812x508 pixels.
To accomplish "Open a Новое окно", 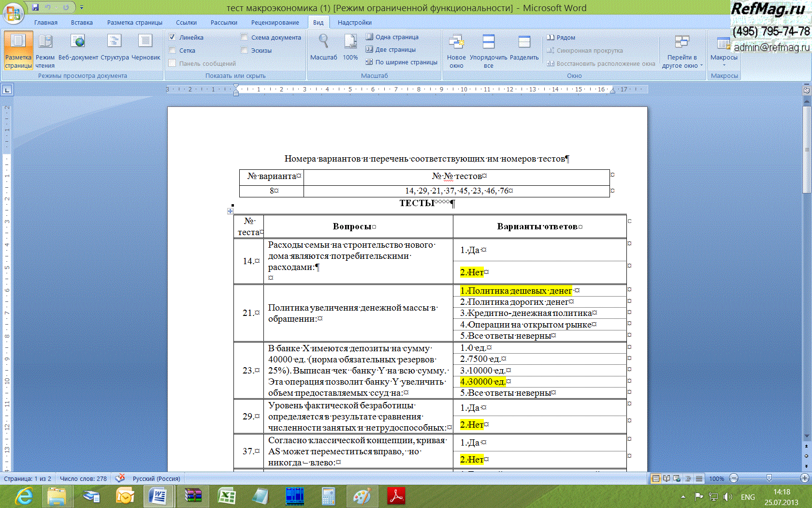I will coord(456,51).
